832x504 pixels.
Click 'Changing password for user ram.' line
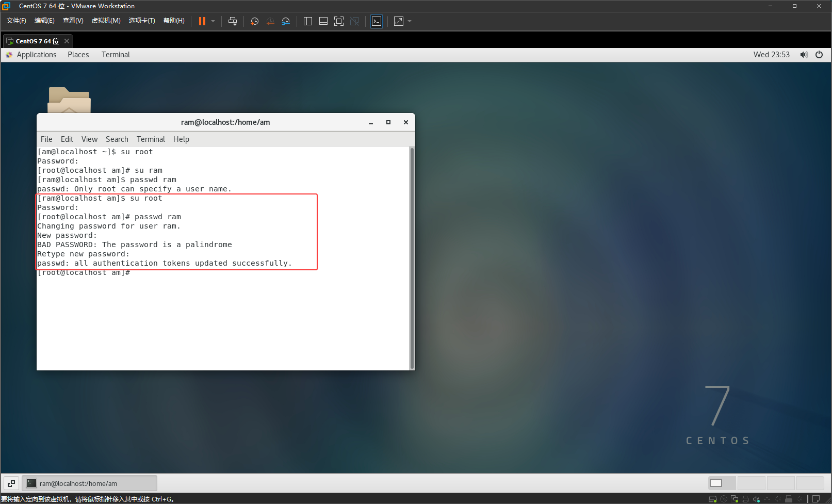coord(109,226)
